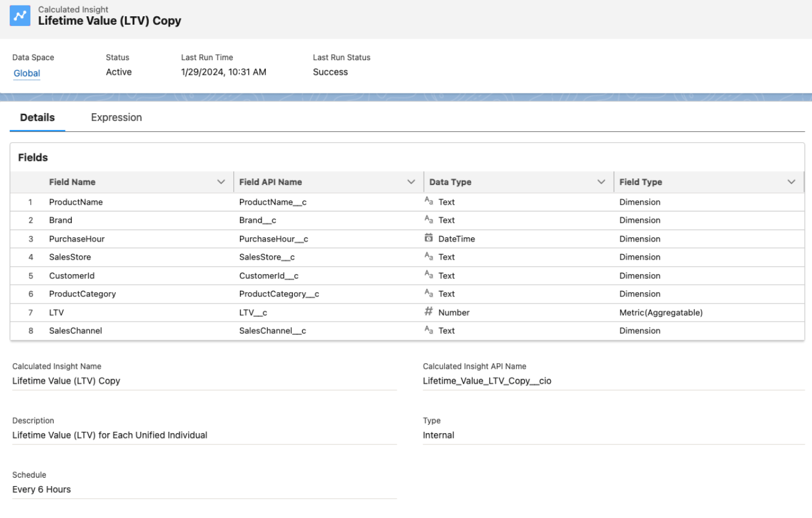Screen dimensions: 812x518
Task: Click the Number hash icon in LTV row
Action: [429, 312]
